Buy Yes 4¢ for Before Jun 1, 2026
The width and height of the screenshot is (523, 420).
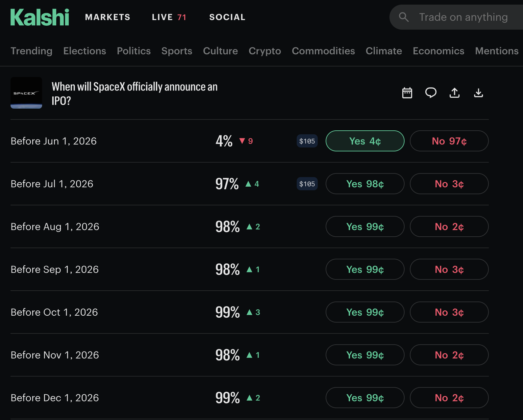[365, 141]
